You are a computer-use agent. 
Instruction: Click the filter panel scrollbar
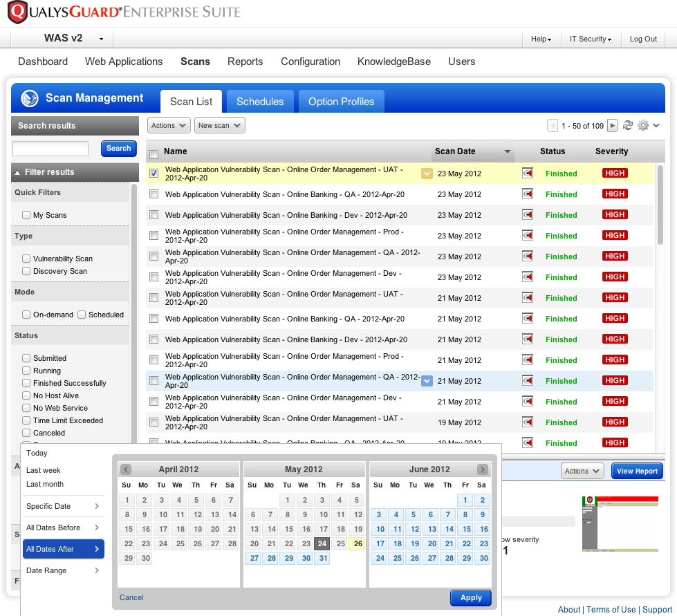(134, 313)
